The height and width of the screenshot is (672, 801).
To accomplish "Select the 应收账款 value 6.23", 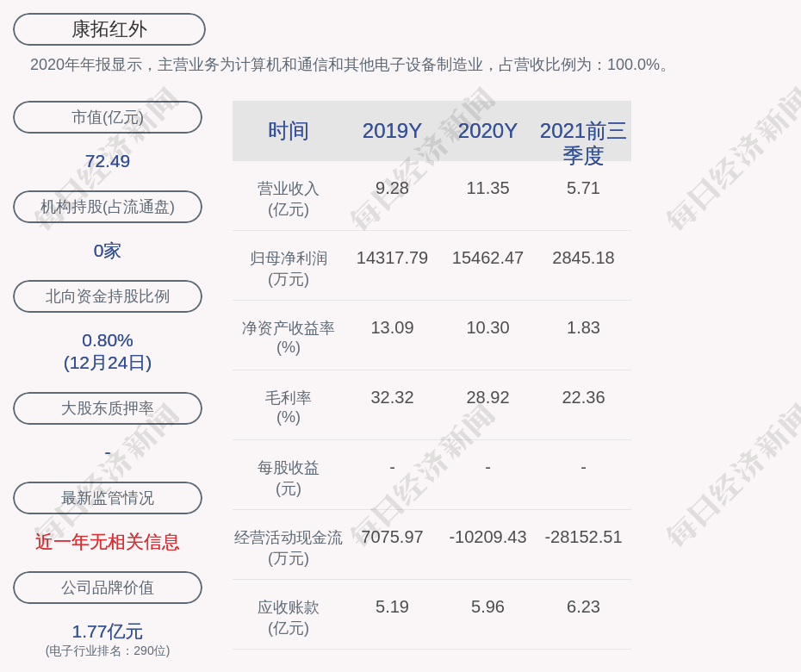I will [x=583, y=607].
